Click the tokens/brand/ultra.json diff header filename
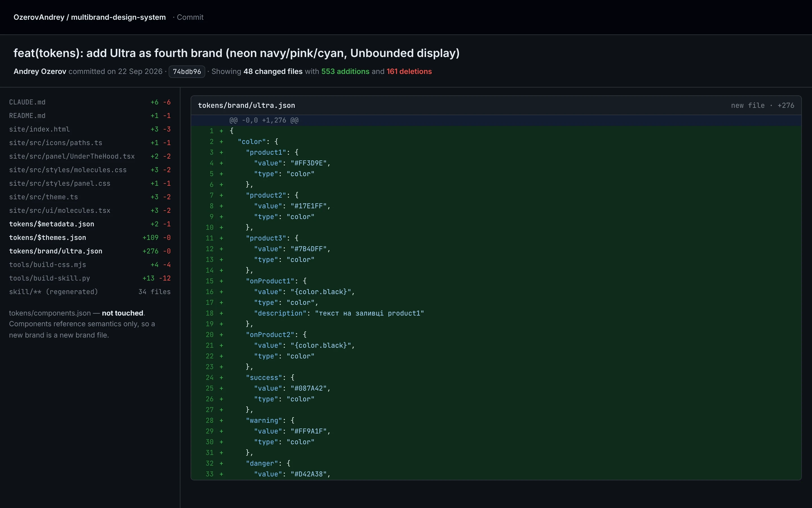This screenshot has width=812, height=508. (246, 106)
